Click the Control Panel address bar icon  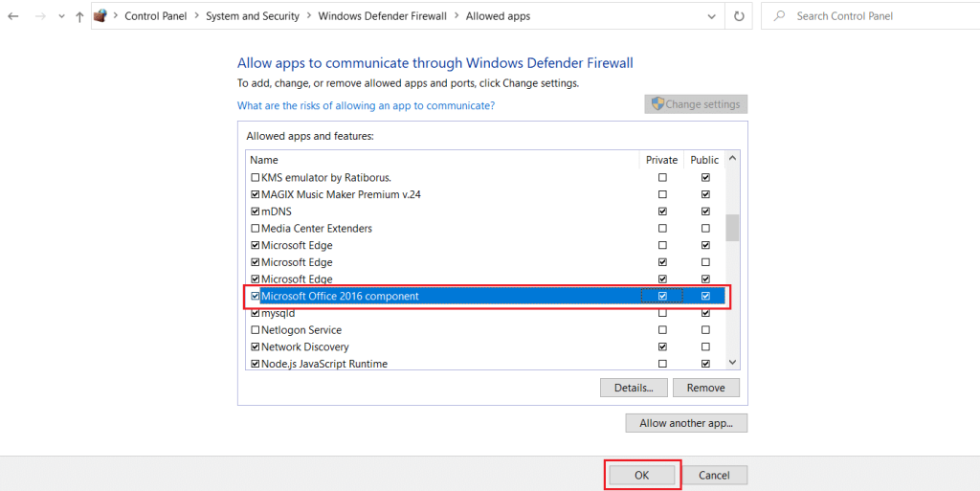click(x=100, y=16)
